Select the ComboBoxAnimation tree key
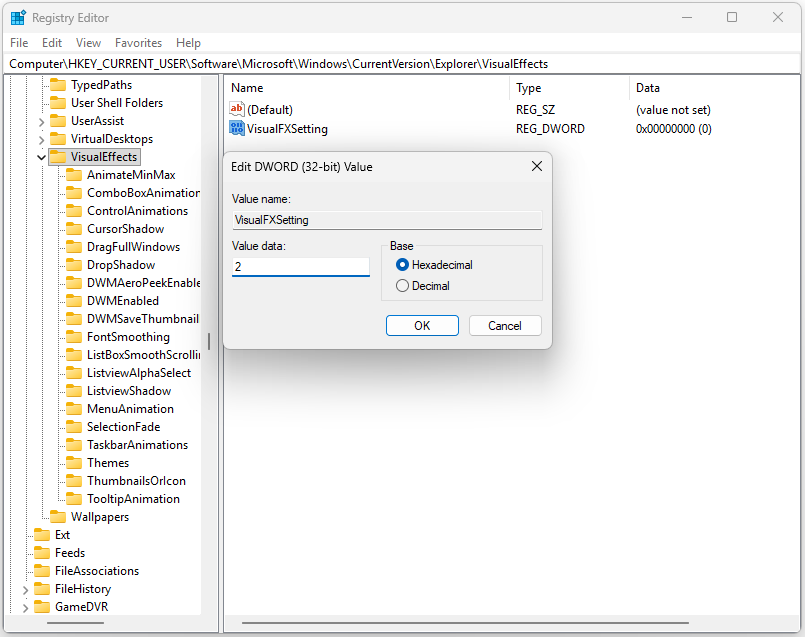Image resolution: width=805 pixels, height=637 pixels. 143,193
